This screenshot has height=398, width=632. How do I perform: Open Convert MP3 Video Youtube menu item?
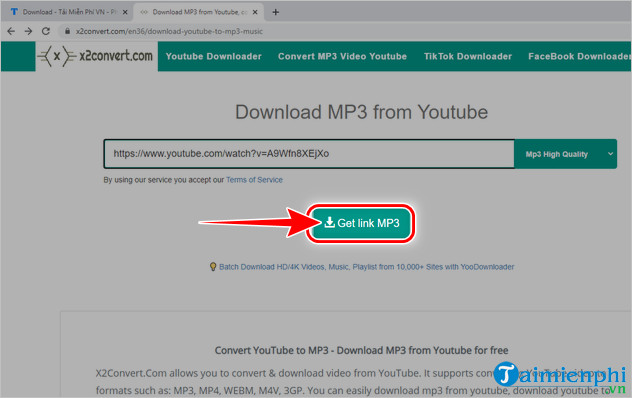click(x=342, y=56)
